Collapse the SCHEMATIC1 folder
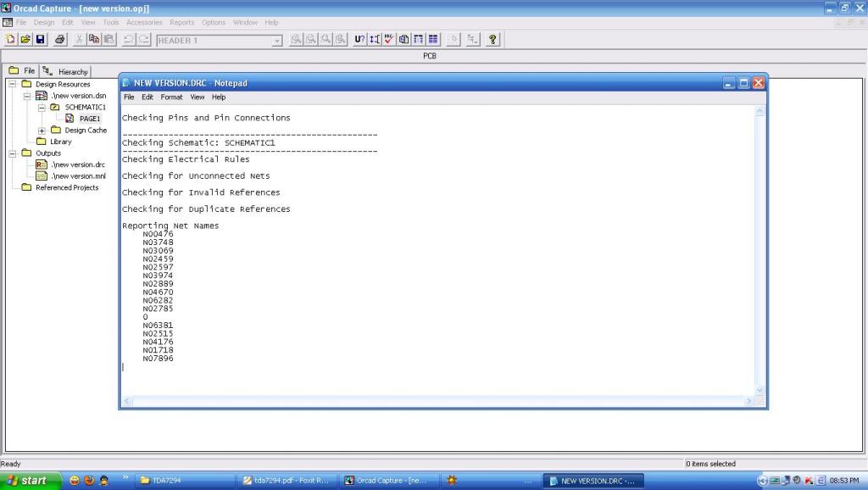Viewport: 868px width, 490px height. pos(42,108)
